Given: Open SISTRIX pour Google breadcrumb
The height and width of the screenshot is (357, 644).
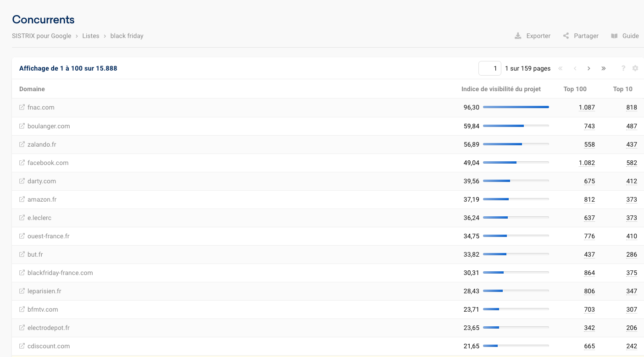Looking at the screenshot, I should (x=42, y=36).
